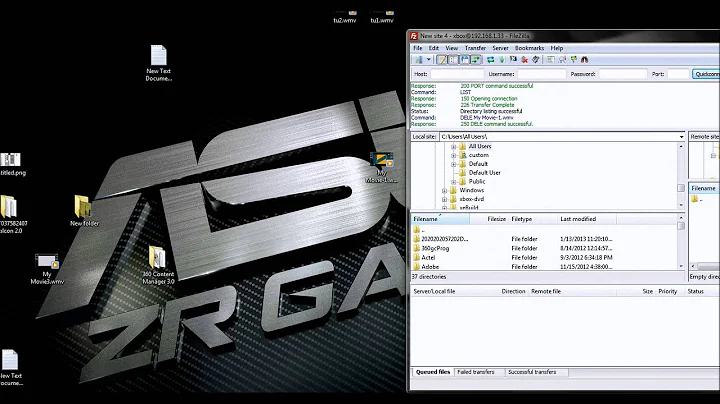This screenshot has width=720, height=404.
Task: Click the Priority column header in queue
Action: tap(668, 292)
